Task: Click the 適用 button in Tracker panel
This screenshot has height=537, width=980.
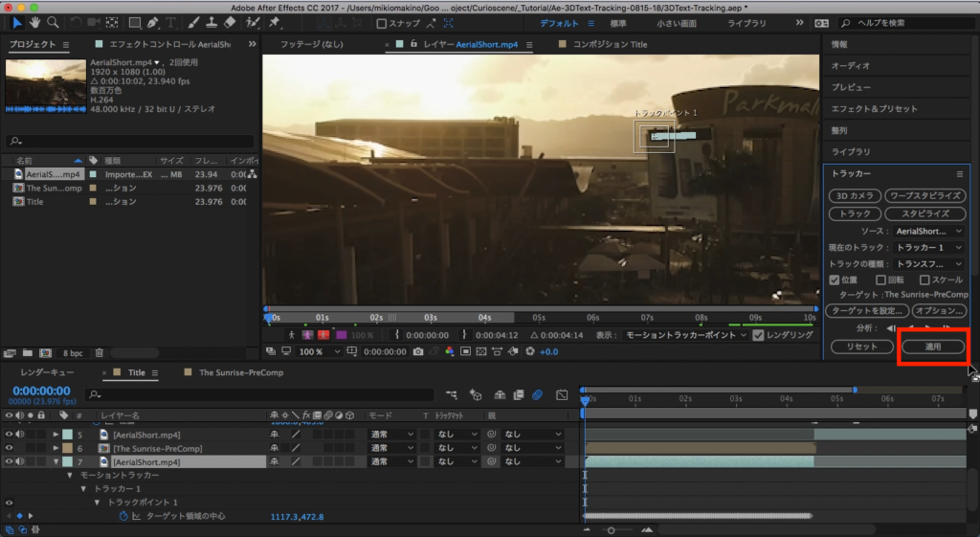Action: point(933,346)
